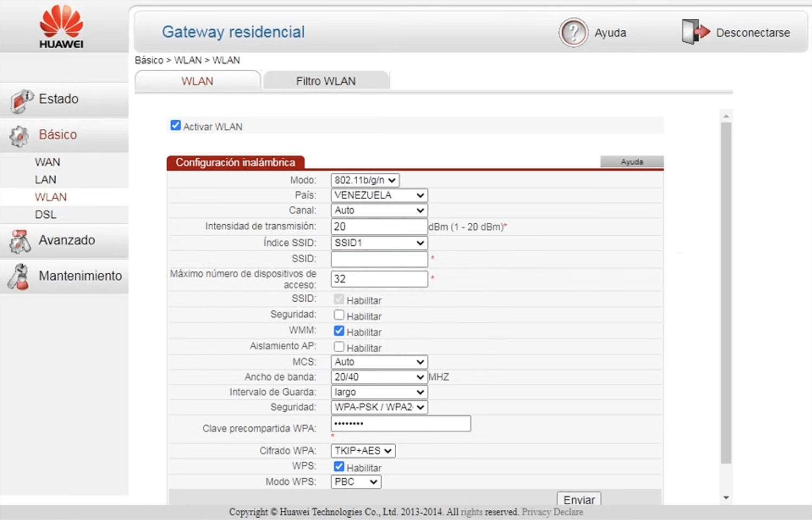Viewport: 812px width, 520px height.
Task: Click the Ayuda question mark icon
Action: pyautogui.click(x=573, y=32)
